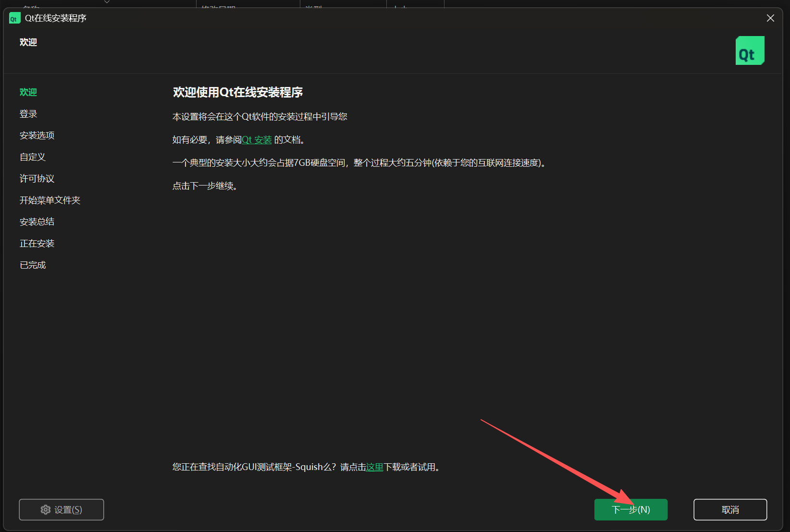Open the installer settings via 设置(S)
790x532 pixels.
tap(61, 509)
